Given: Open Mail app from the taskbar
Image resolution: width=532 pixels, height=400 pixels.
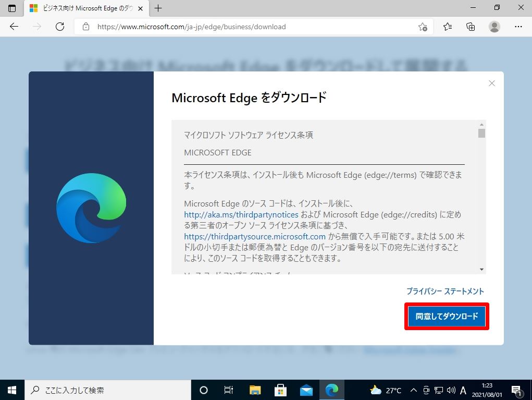Looking at the screenshot, I should (x=306, y=390).
